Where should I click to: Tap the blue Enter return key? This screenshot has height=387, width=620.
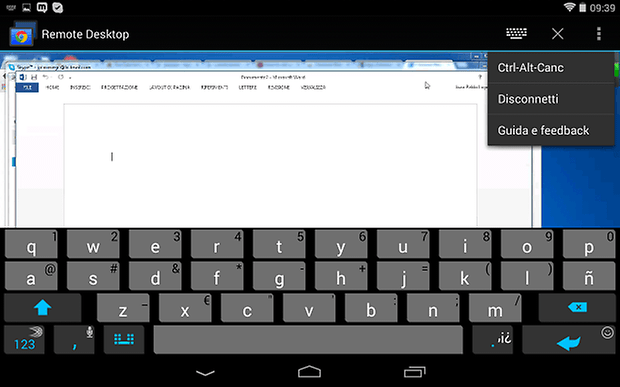click(x=569, y=340)
